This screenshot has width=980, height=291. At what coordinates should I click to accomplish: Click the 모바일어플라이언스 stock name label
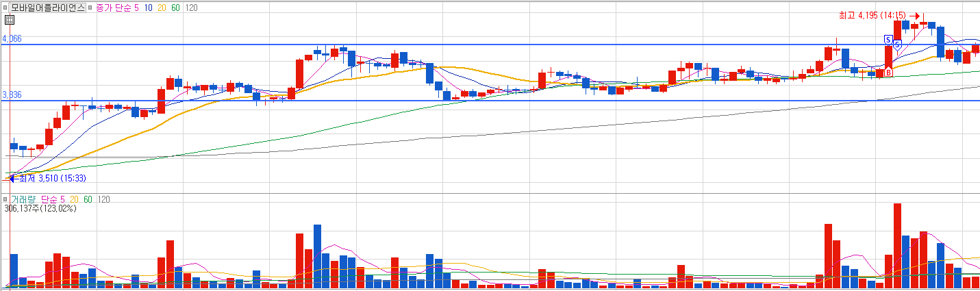48,7
